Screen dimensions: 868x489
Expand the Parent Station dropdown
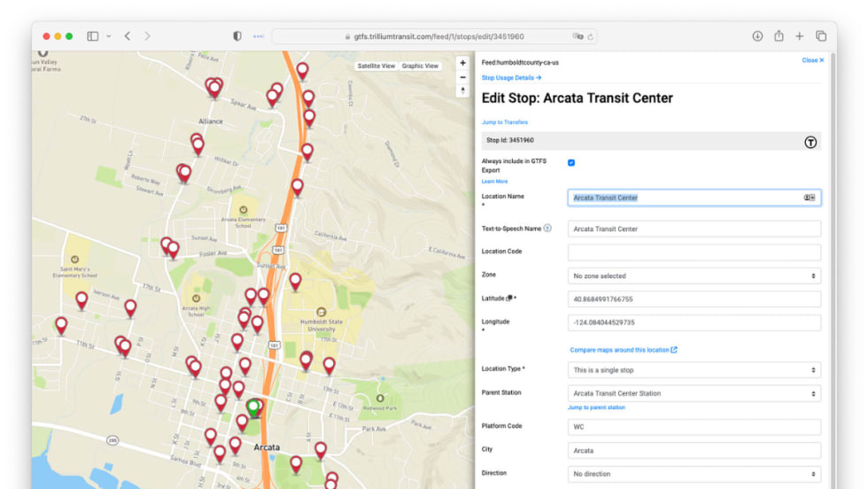tap(694, 393)
